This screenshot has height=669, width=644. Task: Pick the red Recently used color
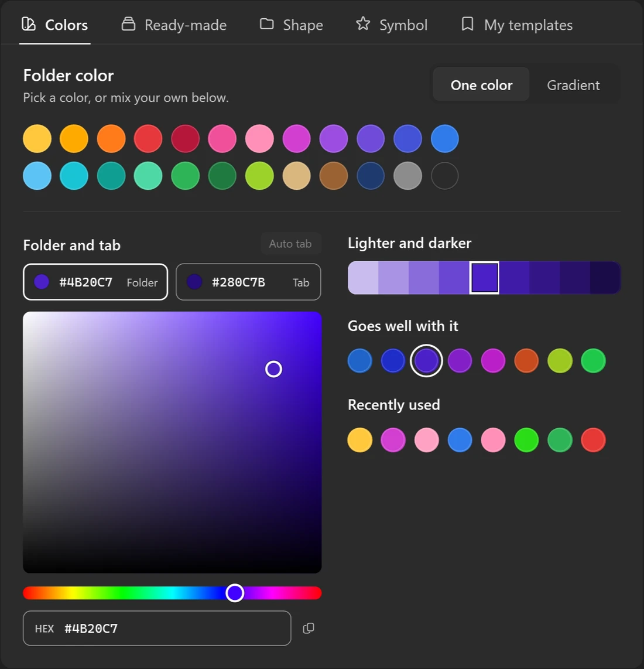coord(593,440)
